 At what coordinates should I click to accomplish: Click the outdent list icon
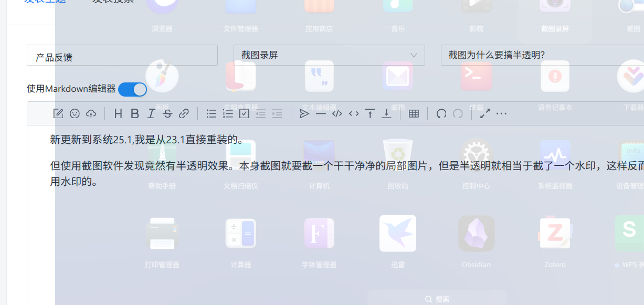[260, 113]
